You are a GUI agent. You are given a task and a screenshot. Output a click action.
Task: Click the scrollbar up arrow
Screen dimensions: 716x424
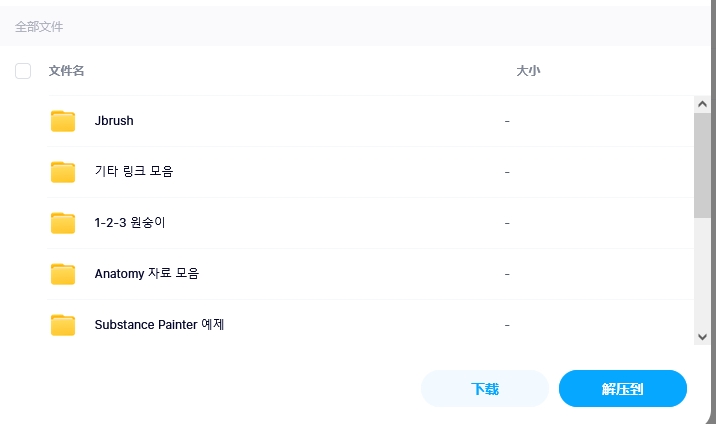(702, 104)
